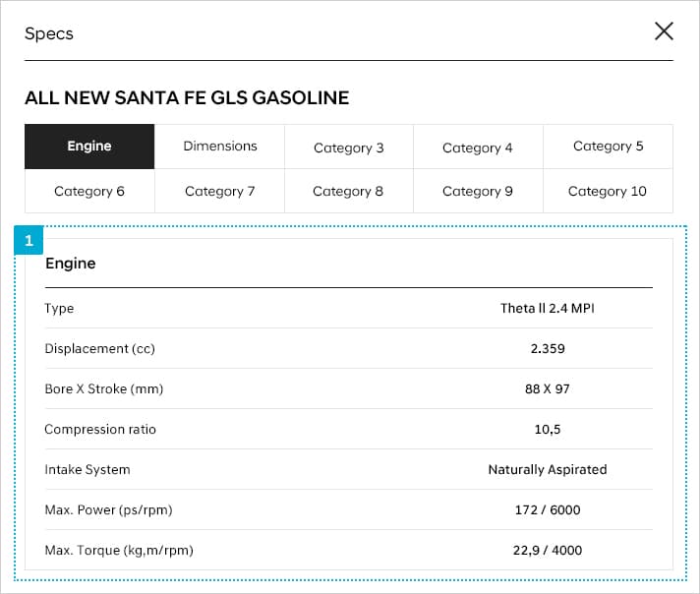The image size is (700, 594).
Task: Open the Category 3 tab
Action: pyautogui.click(x=349, y=148)
